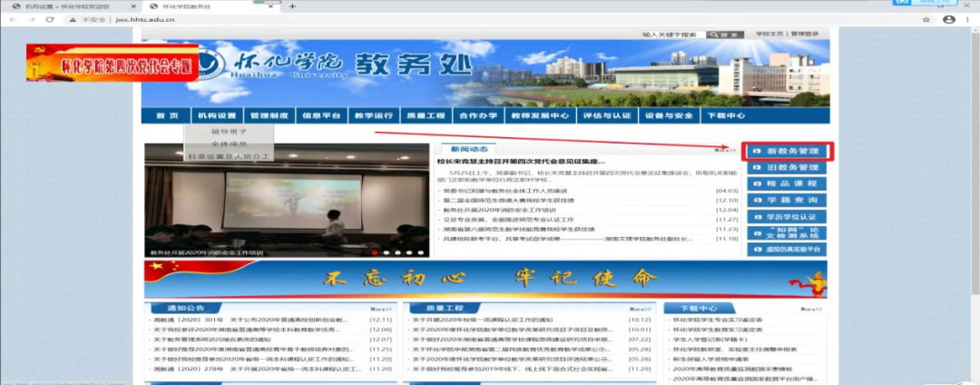This screenshot has width=980, height=385.
Task: Open the 机构设置 navigation menu
Action: [x=217, y=115]
